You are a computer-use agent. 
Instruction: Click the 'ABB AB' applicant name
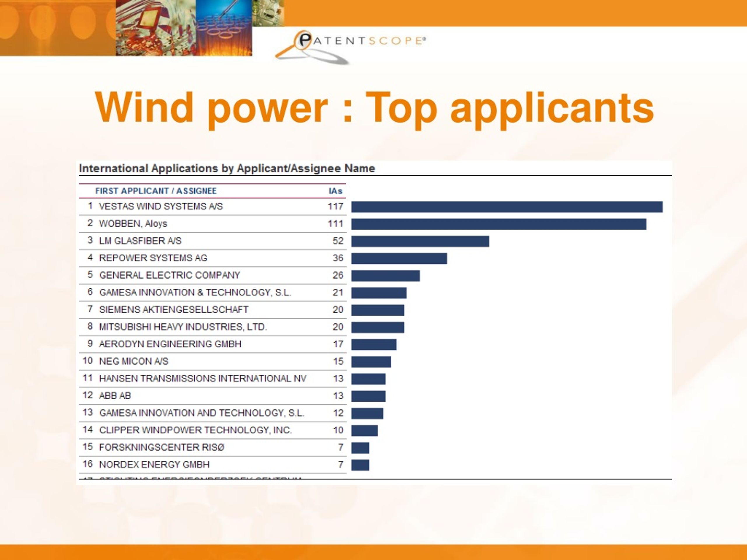click(x=115, y=395)
